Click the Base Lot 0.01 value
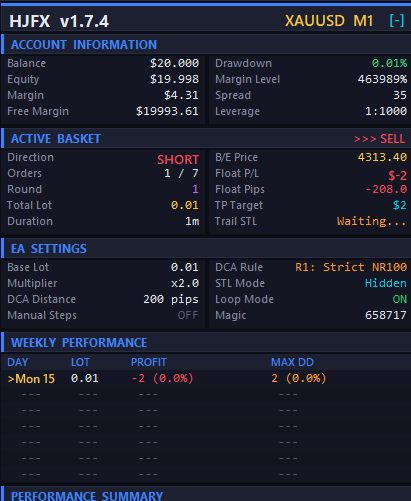This screenshot has height=501, width=411. click(184, 267)
